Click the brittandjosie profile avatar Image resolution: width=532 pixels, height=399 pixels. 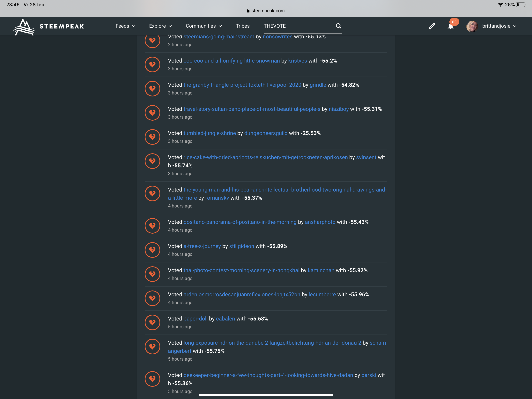click(472, 26)
